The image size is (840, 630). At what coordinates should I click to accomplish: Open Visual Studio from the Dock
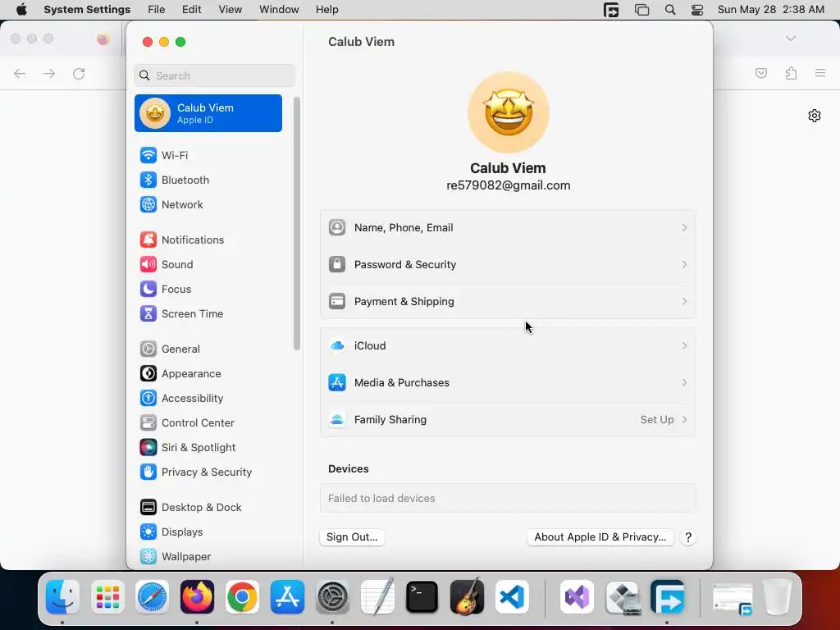click(577, 597)
